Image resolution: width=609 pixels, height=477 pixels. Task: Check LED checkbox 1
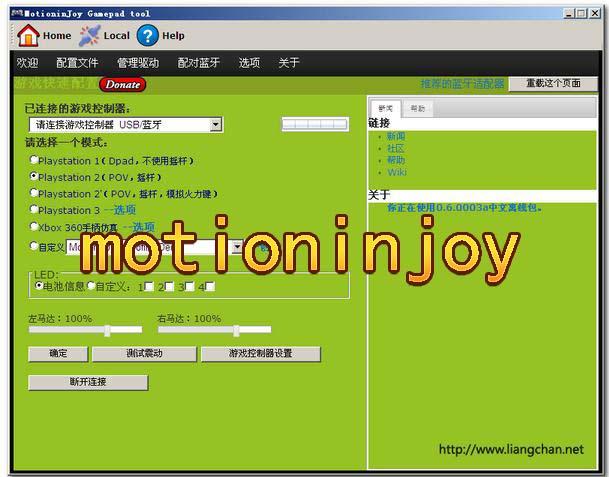[149, 287]
